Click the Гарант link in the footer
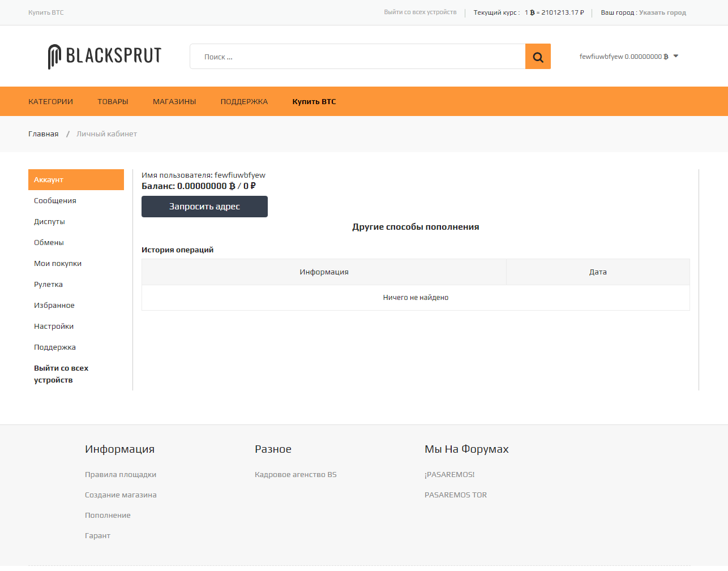 97,536
